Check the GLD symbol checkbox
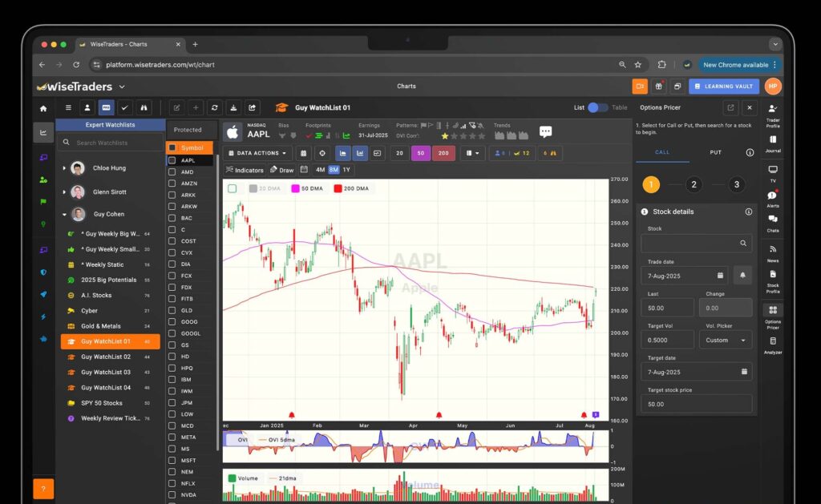 [x=172, y=310]
